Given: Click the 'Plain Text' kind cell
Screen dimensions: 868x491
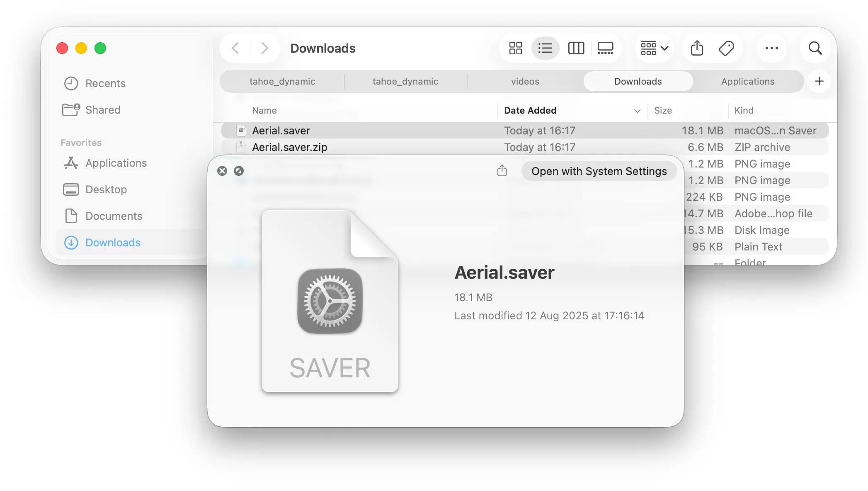Looking at the screenshot, I should [x=758, y=247].
